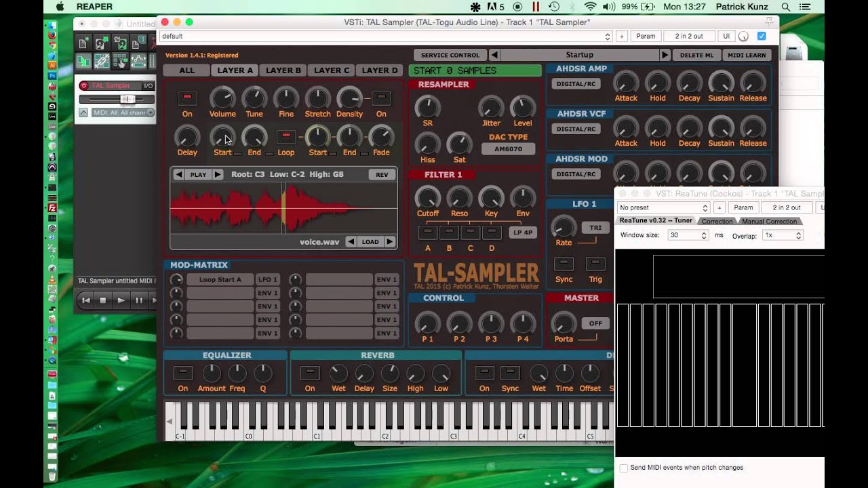This screenshot has height=488, width=868.
Task: Toggle the layer On switch
Action: click(x=187, y=98)
